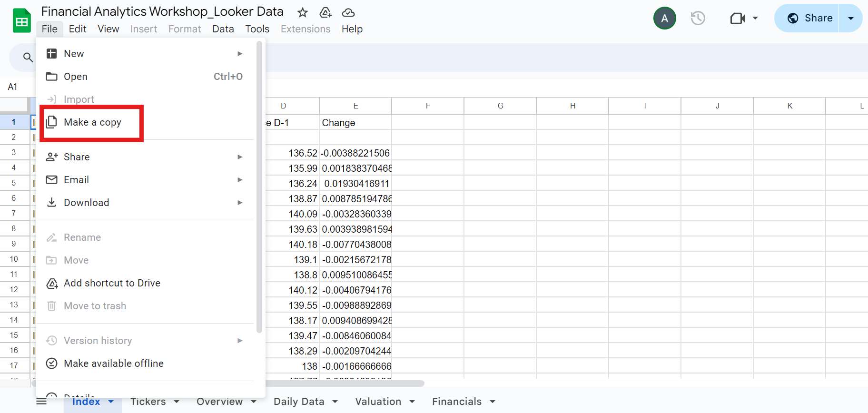Choose New in File menu
The image size is (868, 413).
[145, 54]
